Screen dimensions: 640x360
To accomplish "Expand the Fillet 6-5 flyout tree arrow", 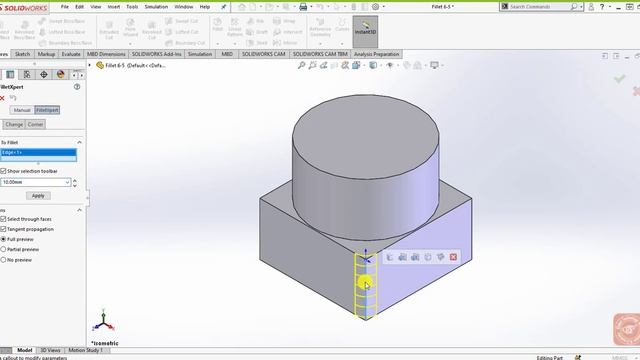I will pyautogui.click(x=90, y=65).
